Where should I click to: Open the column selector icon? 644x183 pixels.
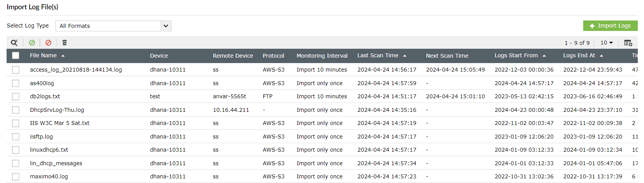628,43
